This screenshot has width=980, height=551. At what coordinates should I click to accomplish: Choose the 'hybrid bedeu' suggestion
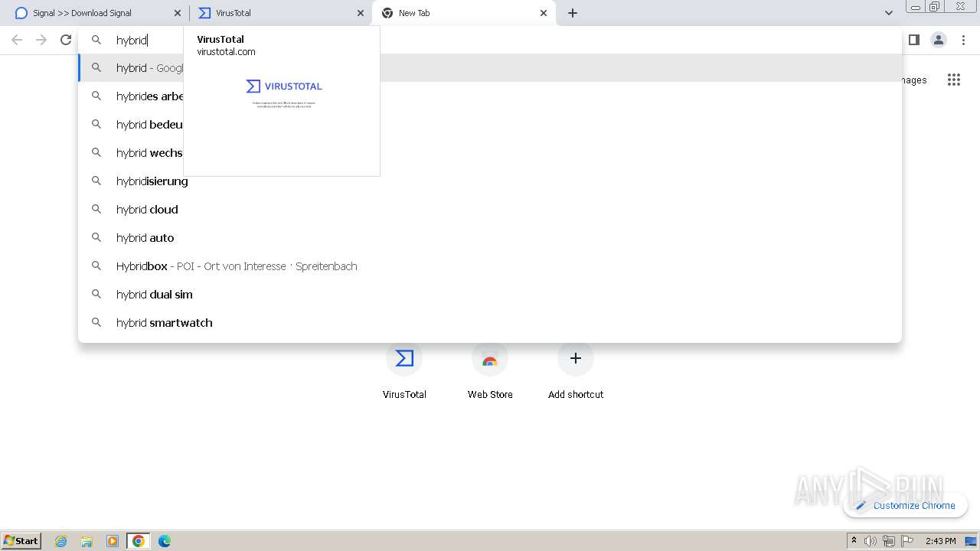click(490, 125)
